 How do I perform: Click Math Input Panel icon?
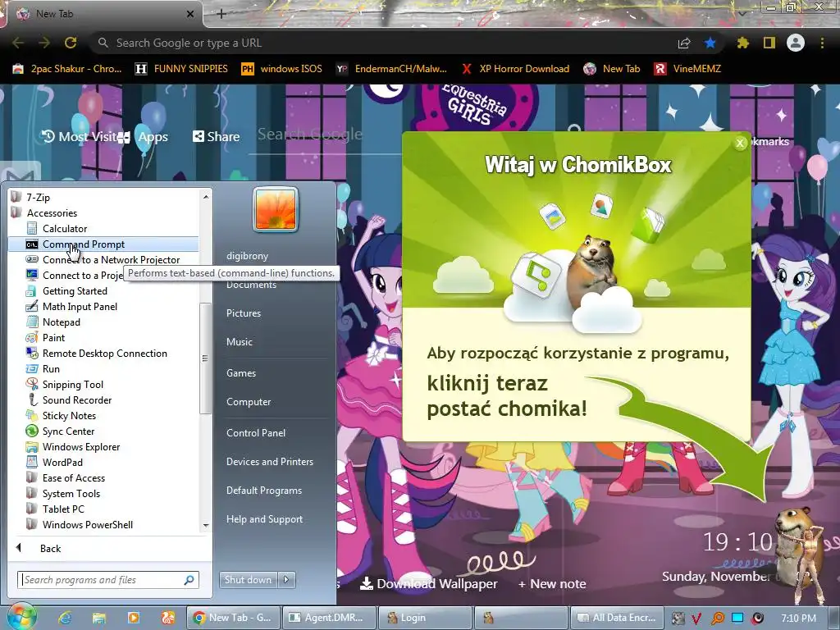click(32, 307)
